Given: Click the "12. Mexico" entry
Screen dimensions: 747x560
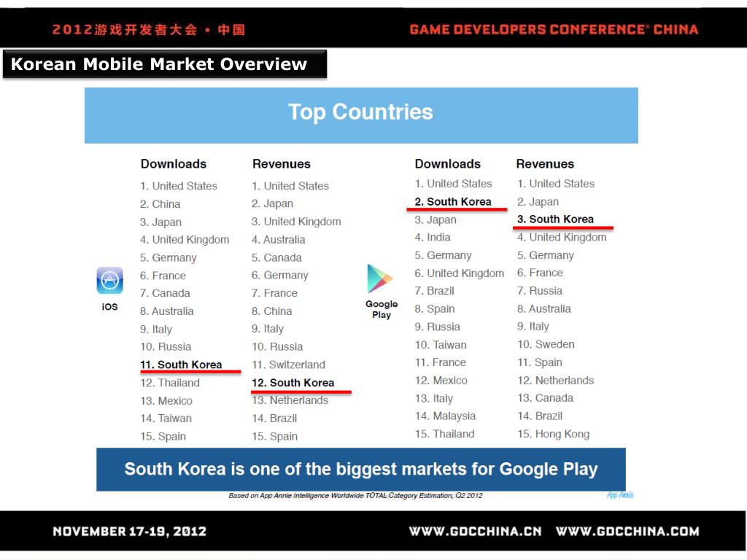Looking at the screenshot, I should pos(441,381).
